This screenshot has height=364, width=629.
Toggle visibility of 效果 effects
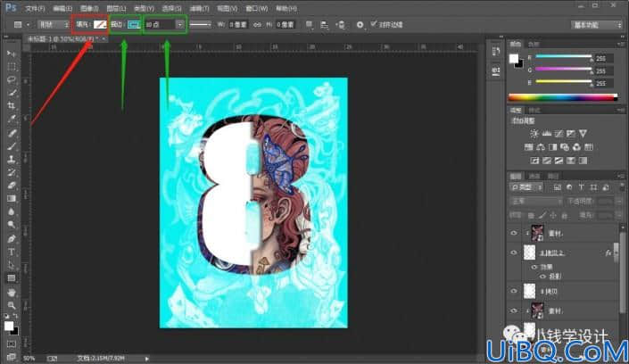(534, 267)
